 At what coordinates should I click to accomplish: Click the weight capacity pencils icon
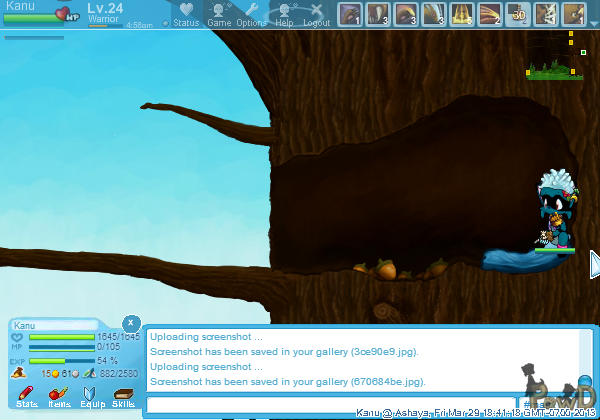click(90, 373)
